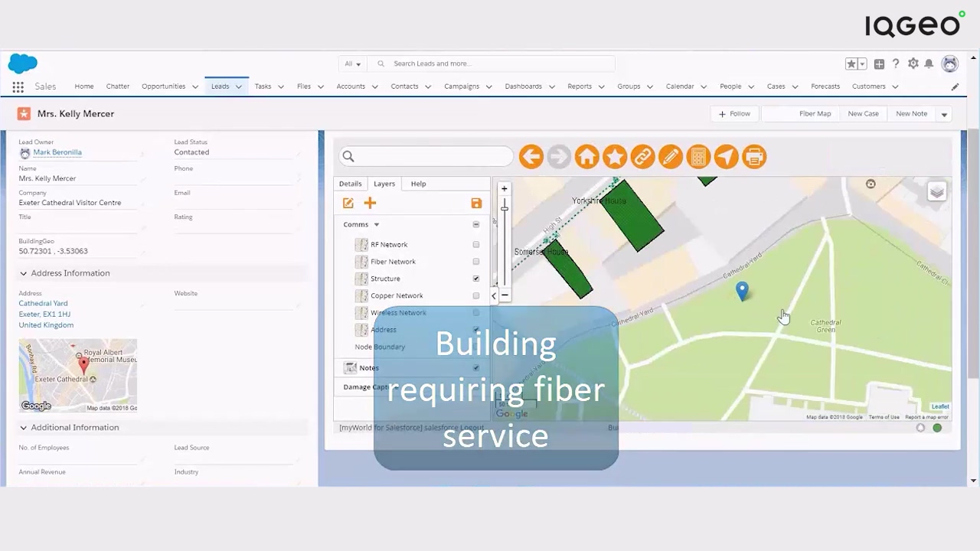
Task: Switch to the Details tab
Action: [350, 184]
